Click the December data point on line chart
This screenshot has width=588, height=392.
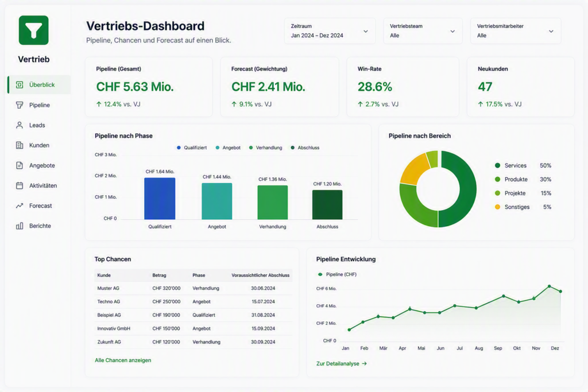(x=560, y=291)
